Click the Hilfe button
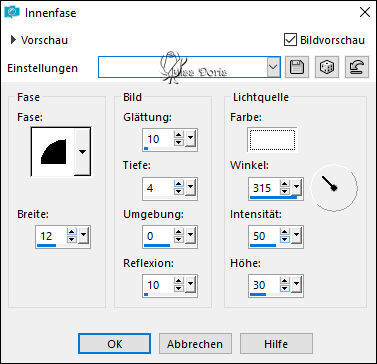This screenshot has width=377, height=364. coord(276,344)
